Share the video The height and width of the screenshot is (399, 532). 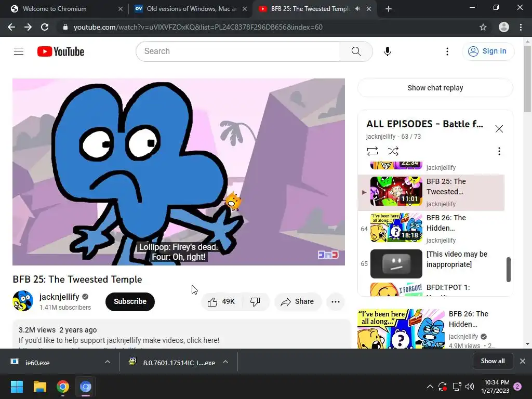(298, 302)
